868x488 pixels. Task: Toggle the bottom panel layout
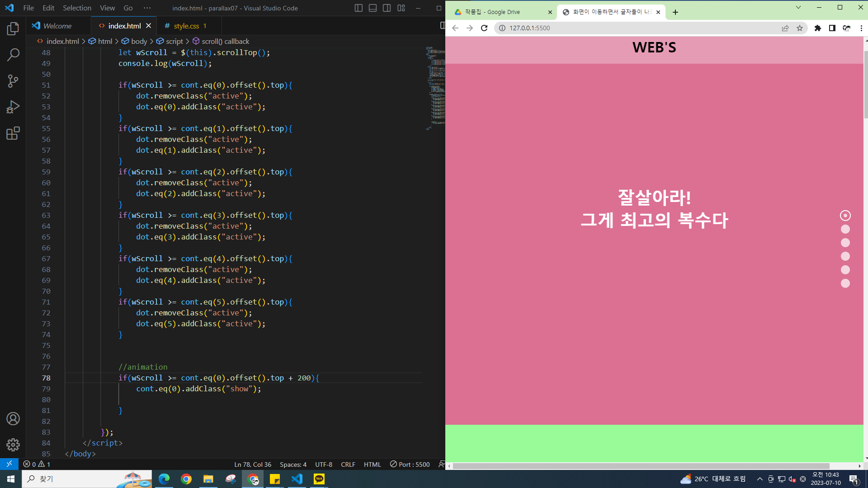[373, 8]
